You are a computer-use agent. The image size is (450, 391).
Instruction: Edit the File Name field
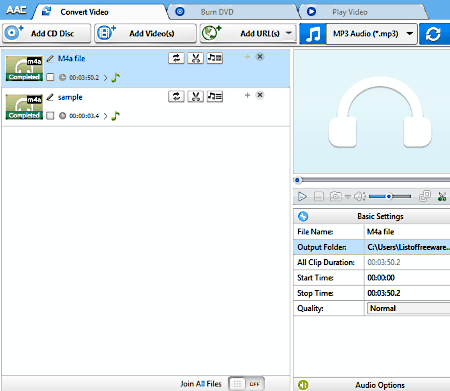(x=407, y=232)
